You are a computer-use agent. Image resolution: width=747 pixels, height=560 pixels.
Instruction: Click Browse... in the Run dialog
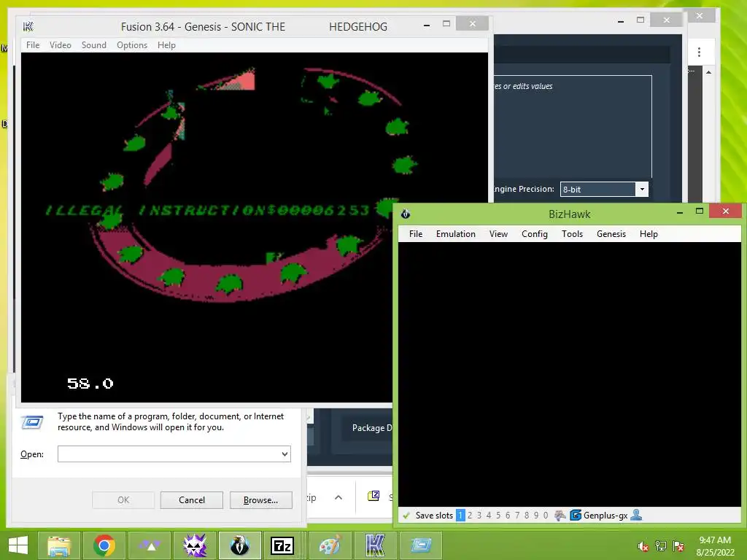coord(260,500)
